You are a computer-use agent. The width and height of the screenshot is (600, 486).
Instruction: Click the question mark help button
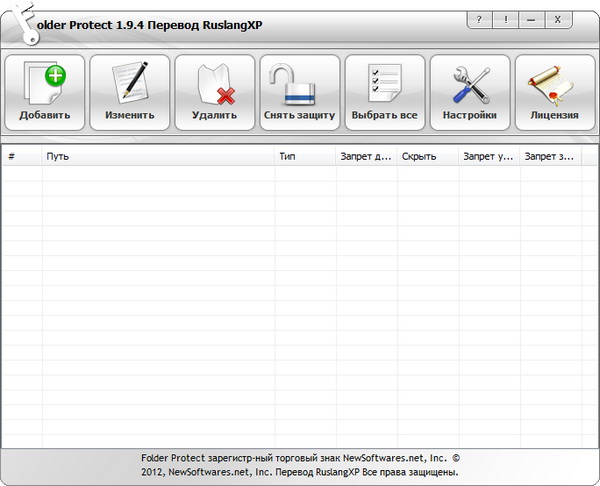click(x=482, y=19)
